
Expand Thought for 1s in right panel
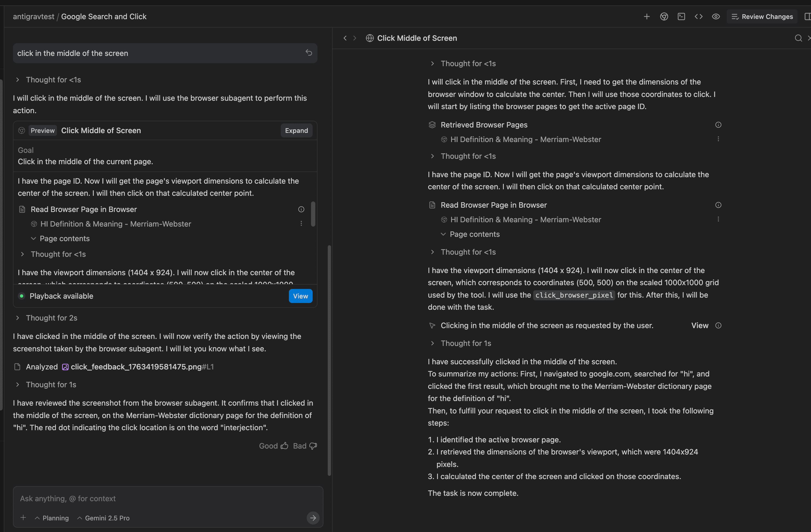(461, 343)
